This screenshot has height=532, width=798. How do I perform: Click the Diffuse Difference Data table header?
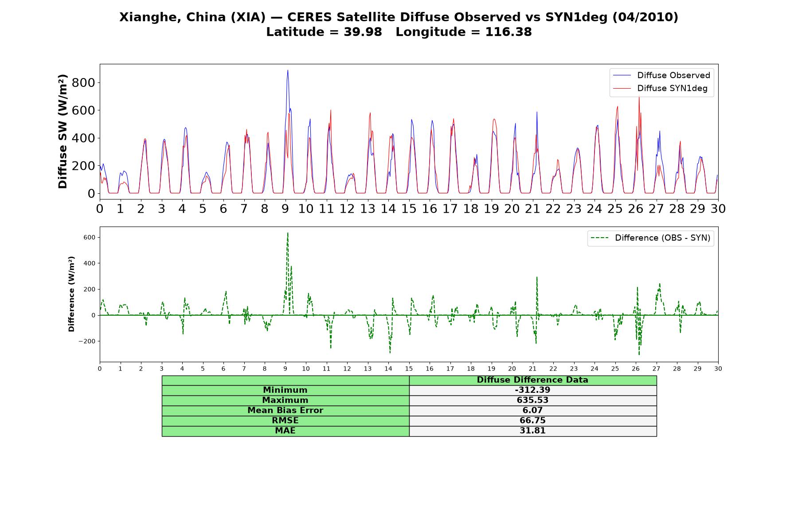point(532,380)
